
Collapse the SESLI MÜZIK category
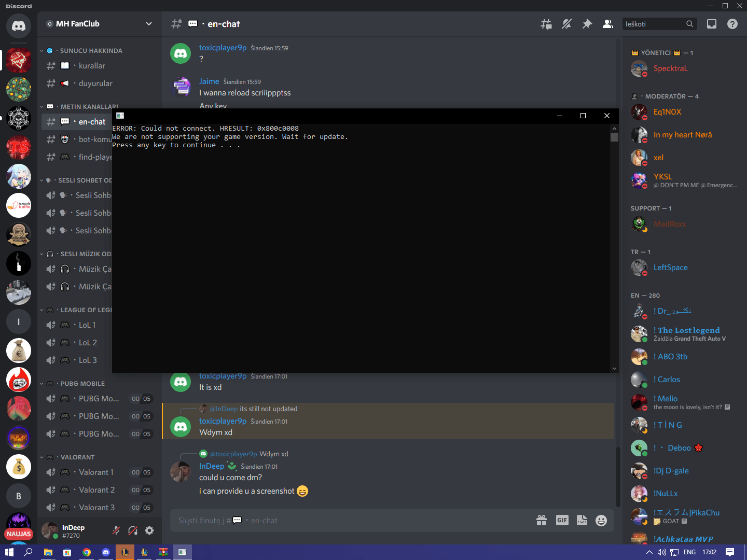tap(76, 254)
